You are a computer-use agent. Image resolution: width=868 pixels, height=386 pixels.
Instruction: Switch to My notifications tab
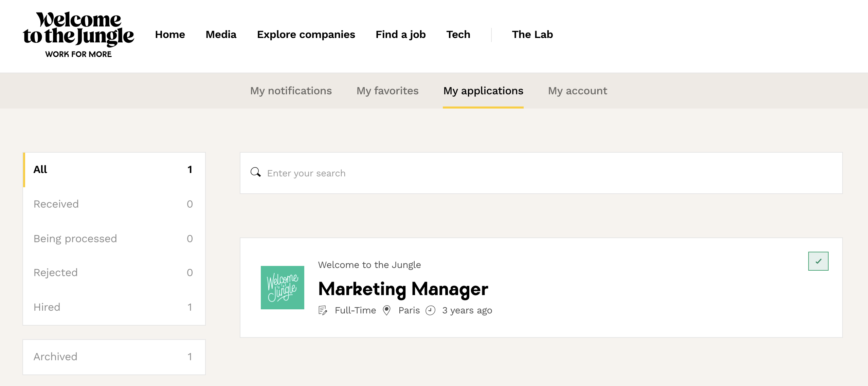pyautogui.click(x=291, y=91)
